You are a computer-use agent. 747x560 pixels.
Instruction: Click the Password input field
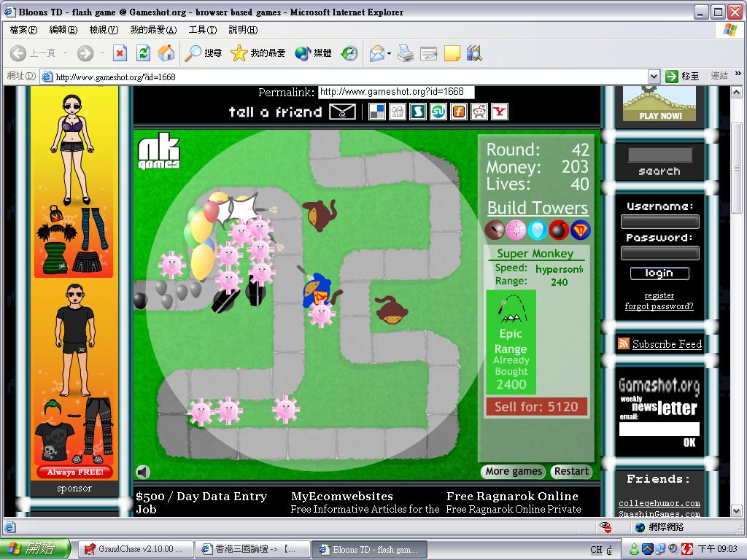[x=659, y=253]
